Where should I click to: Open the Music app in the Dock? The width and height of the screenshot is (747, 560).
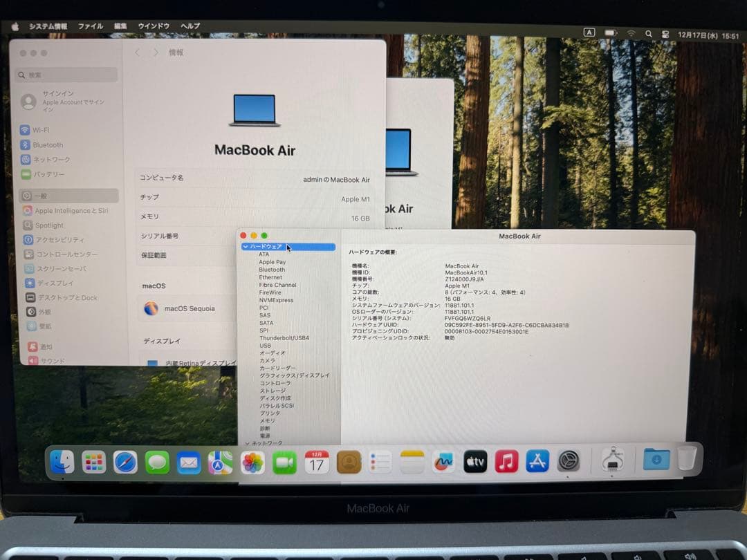pos(506,460)
